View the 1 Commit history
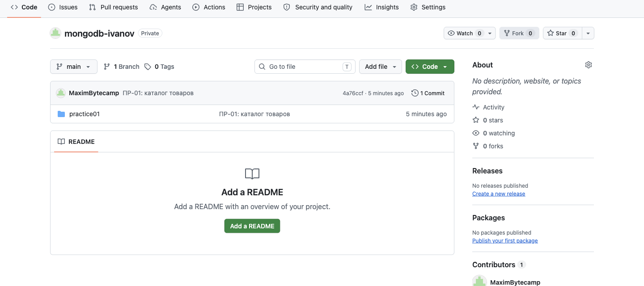This screenshot has width=644, height=286. (x=428, y=93)
